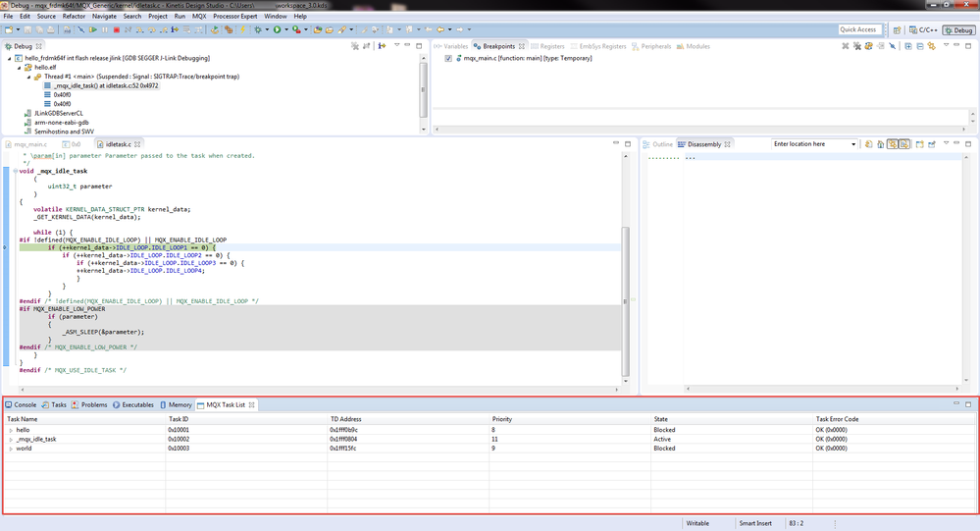Open the Memory tab
Screen dimensions: 980x531
[x=176, y=404]
